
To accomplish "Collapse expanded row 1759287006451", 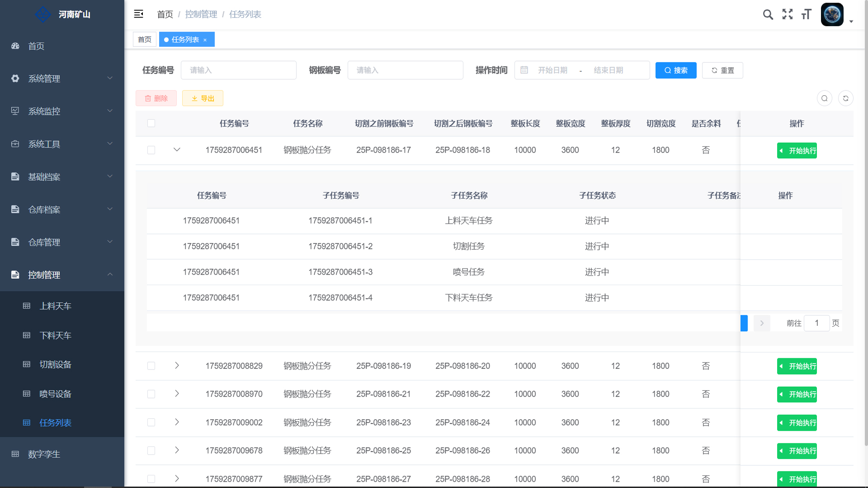I will pyautogui.click(x=177, y=150).
